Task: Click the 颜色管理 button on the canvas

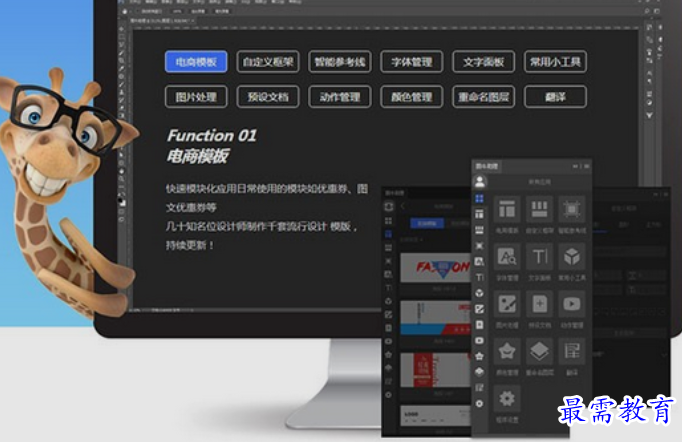Action: pyautogui.click(x=411, y=97)
